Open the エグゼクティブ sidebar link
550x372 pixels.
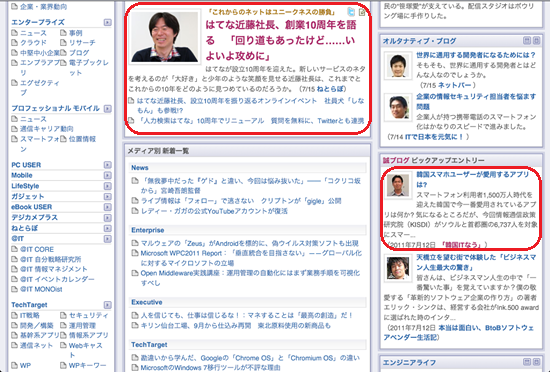(40, 88)
